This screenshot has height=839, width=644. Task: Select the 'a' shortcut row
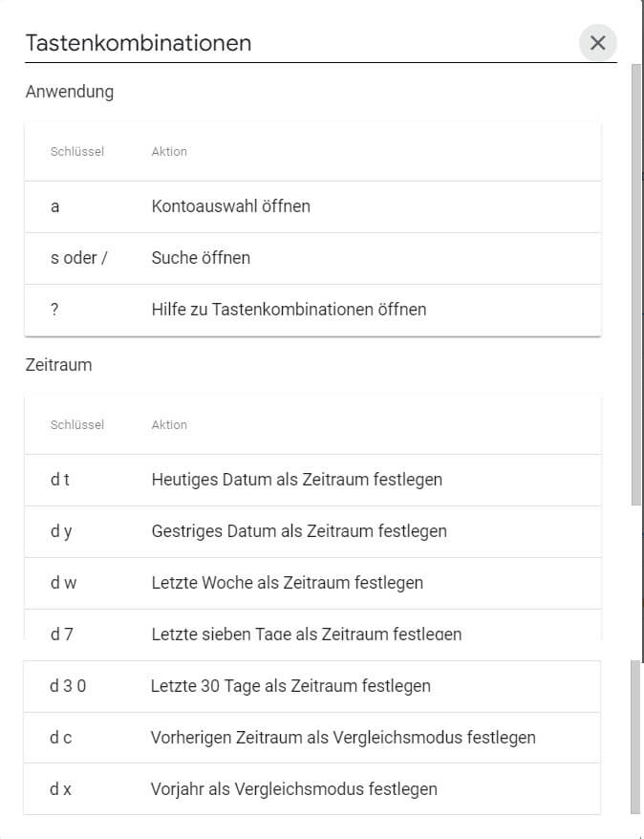(287, 206)
